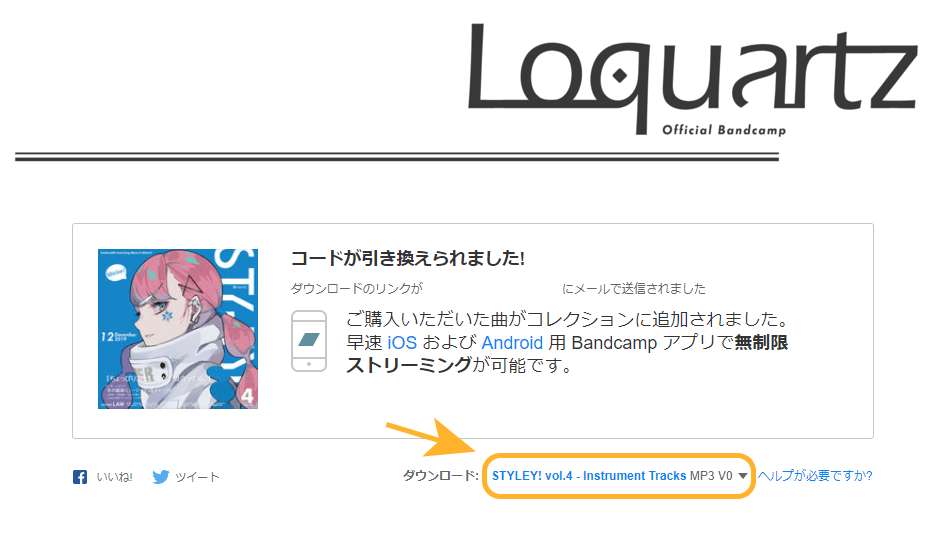Click the Loquartz logo banner
934x536 pixels.
(691, 77)
